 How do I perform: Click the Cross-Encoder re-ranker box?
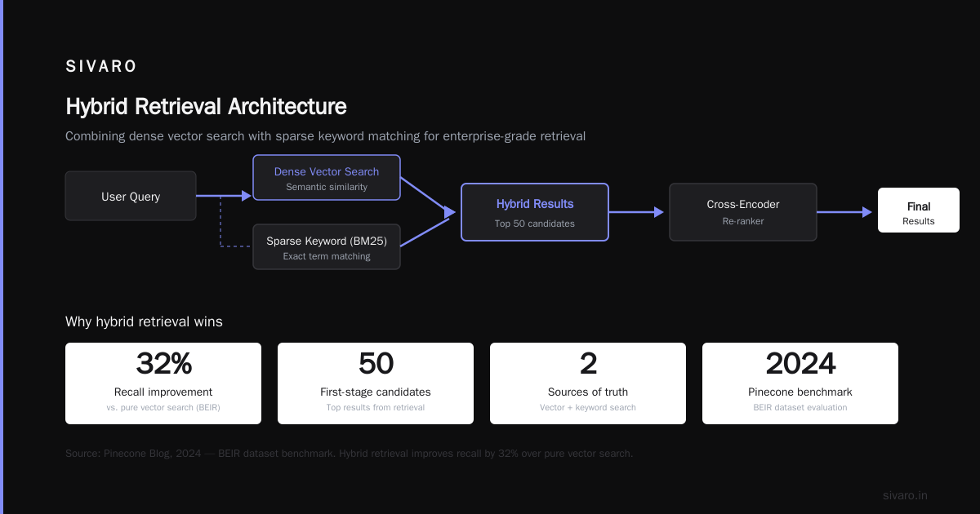click(743, 212)
